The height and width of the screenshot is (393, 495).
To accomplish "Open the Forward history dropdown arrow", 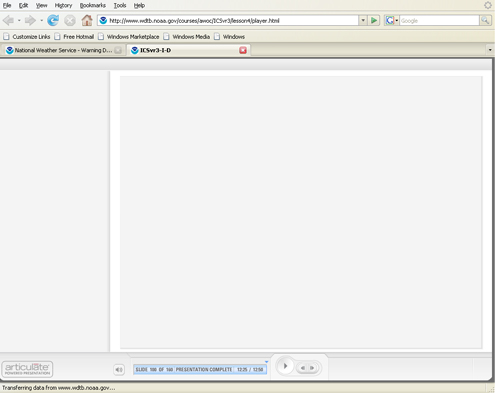I will point(41,21).
